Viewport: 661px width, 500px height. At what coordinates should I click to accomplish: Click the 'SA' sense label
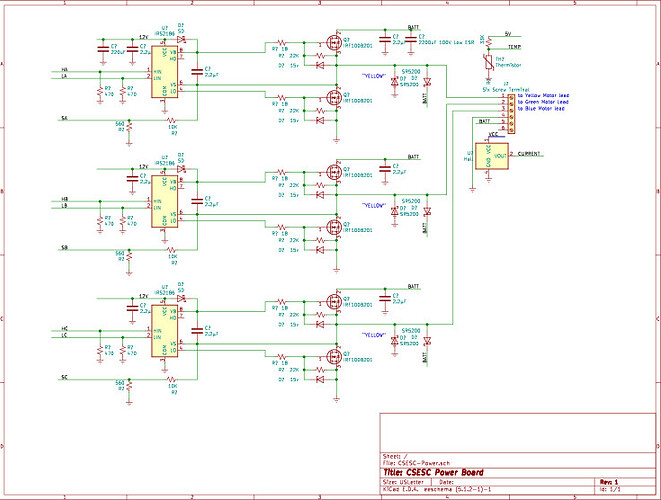pyautogui.click(x=64, y=118)
